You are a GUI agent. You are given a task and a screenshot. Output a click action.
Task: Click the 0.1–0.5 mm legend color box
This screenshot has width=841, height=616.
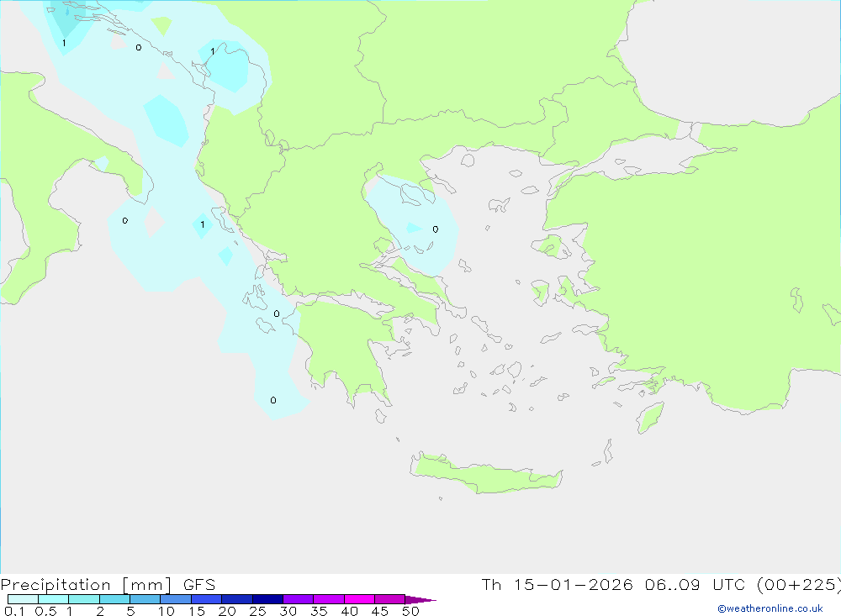point(23,599)
